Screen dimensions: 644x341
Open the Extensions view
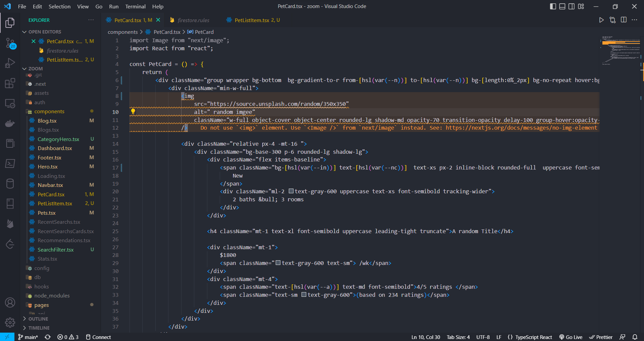(10, 83)
